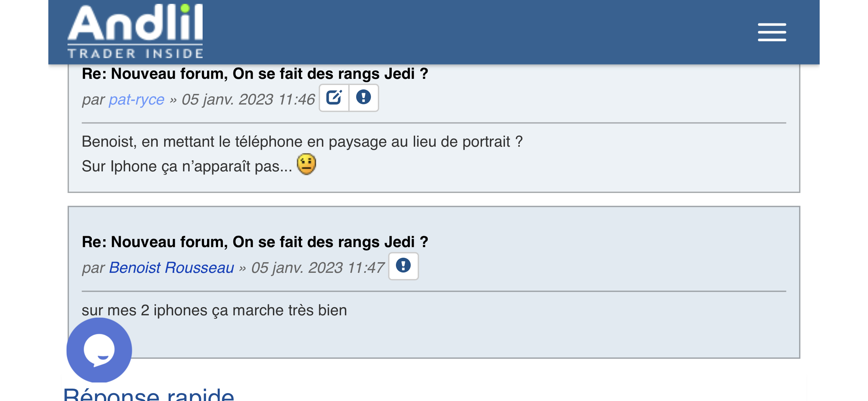
Task: Click the 05 janv. 2023 11:47 timestamp
Action: (x=318, y=268)
